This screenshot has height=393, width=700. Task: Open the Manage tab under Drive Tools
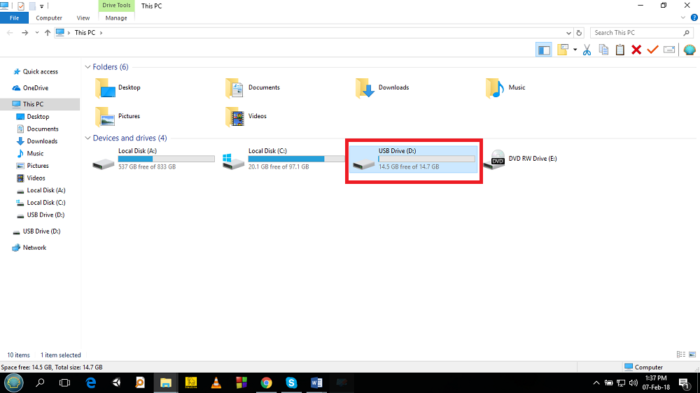click(116, 18)
